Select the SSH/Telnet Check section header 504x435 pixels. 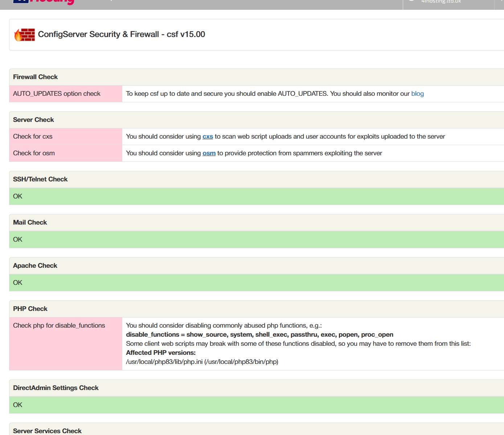256,179
